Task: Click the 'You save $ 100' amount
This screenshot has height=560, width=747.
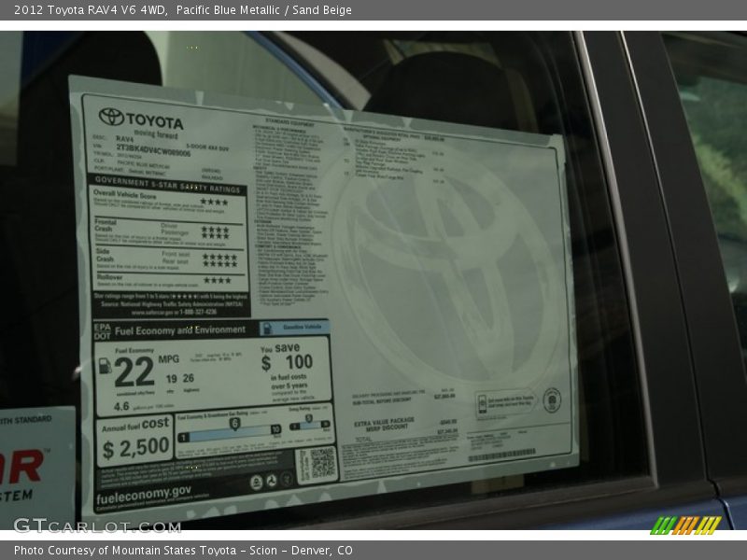Action: (x=287, y=358)
